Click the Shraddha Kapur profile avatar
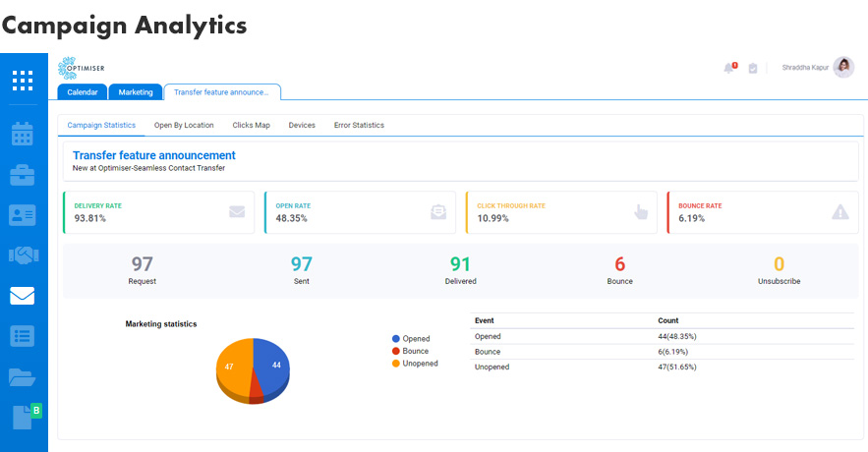 coord(843,67)
